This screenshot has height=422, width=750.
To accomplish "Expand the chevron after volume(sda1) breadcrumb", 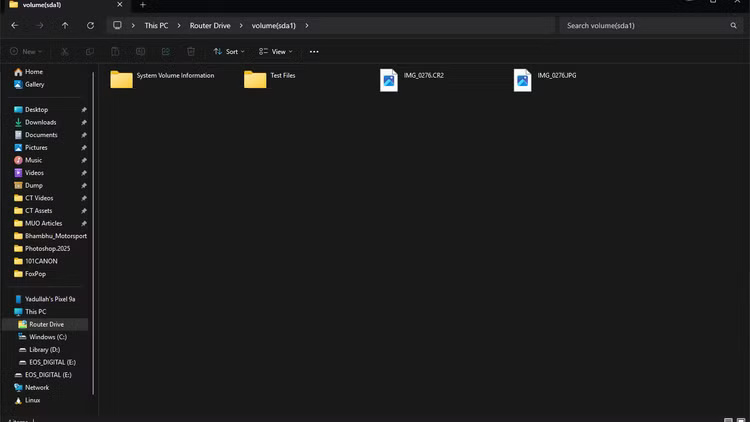I will (306, 25).
